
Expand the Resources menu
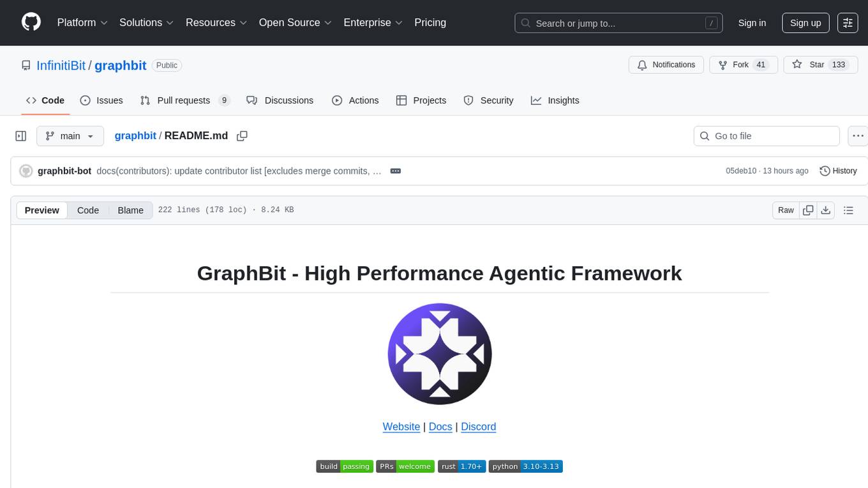pos(217,22)
